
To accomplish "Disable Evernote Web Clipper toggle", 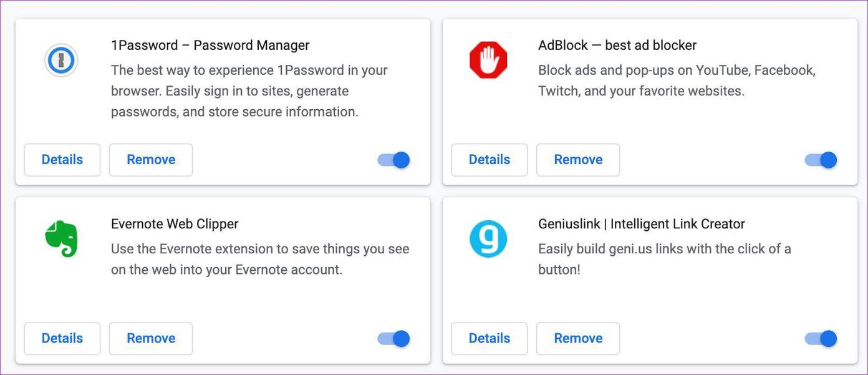I will [394, 339].
